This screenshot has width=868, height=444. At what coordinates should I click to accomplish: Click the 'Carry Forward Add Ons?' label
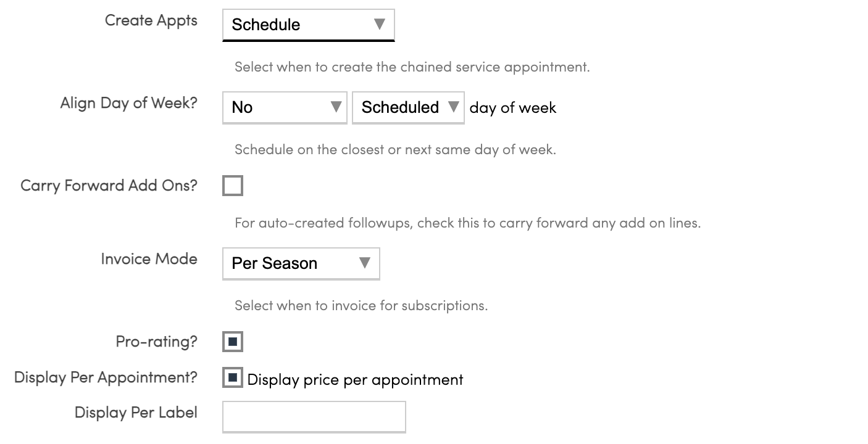[x=109, y=186]
